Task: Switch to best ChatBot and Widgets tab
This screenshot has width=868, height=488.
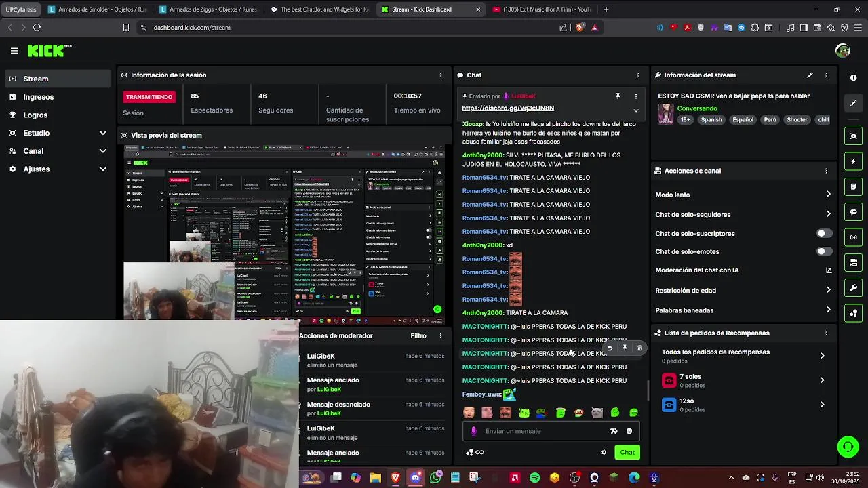Action: (x=319, y=9)
